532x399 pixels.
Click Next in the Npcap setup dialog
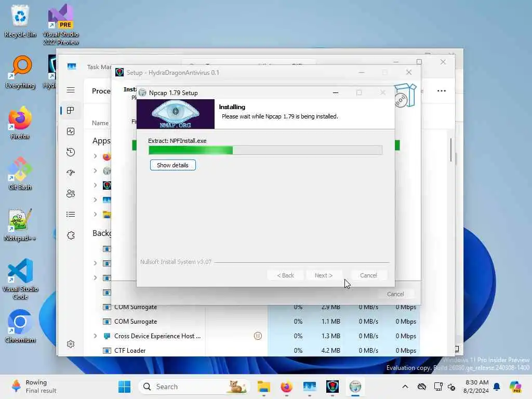[324, 275]
